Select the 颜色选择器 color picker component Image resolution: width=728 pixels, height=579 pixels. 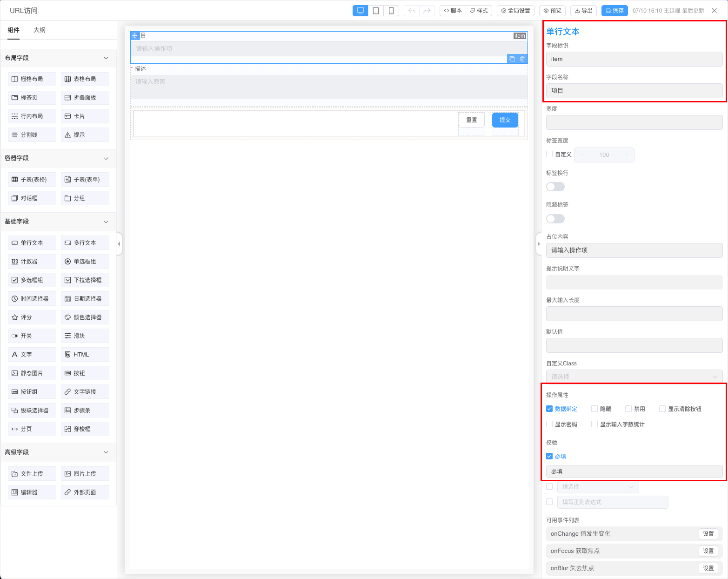click(x=85, y=317)
